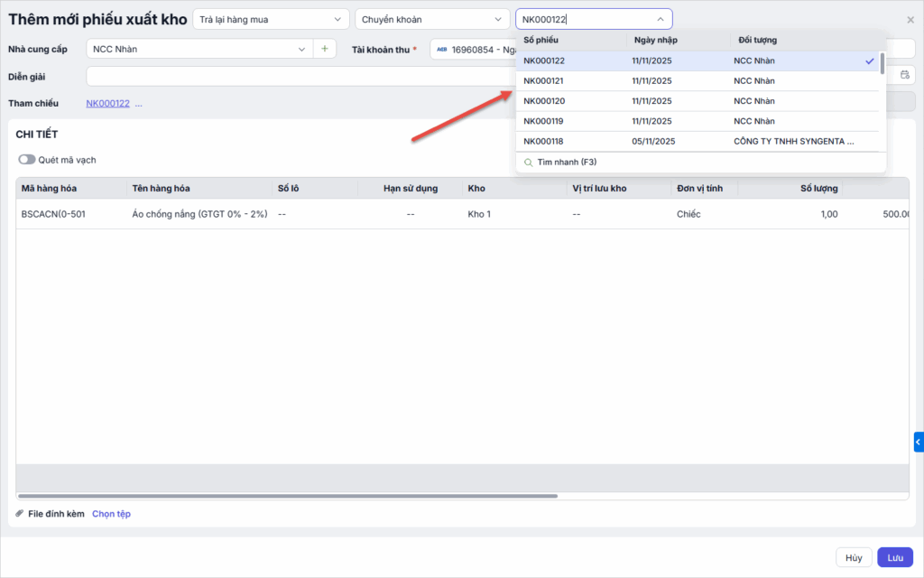Select voucher NK000118 from SYNGENTA
The height and width of the screenshot is (578, 924).
pyautogui.click(x=698, y=141)
